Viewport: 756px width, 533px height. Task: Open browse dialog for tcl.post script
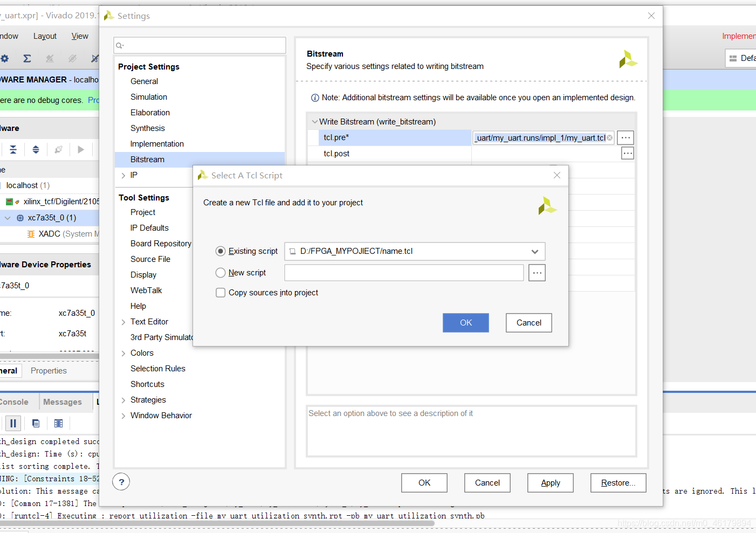[627, 153]
